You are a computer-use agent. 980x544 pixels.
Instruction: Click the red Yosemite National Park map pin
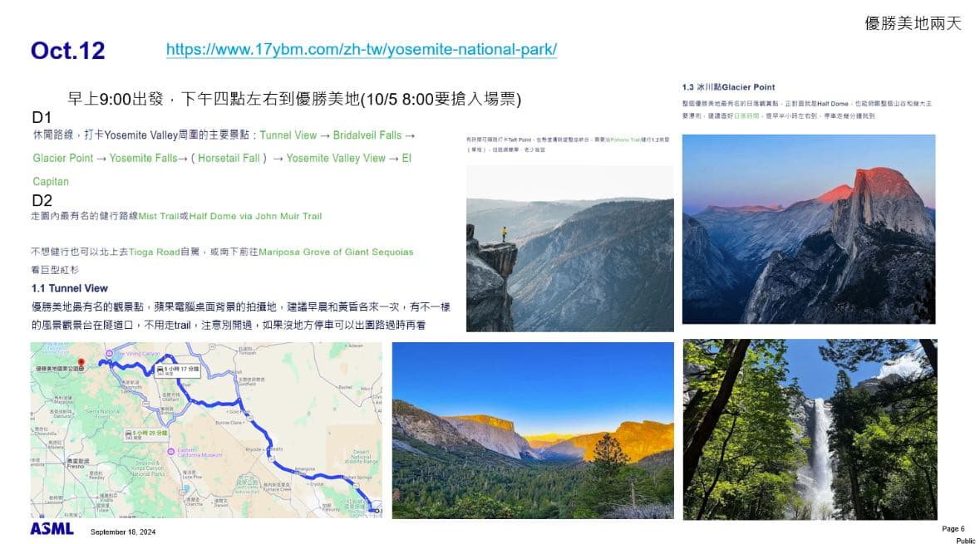[x=81, y=362]
